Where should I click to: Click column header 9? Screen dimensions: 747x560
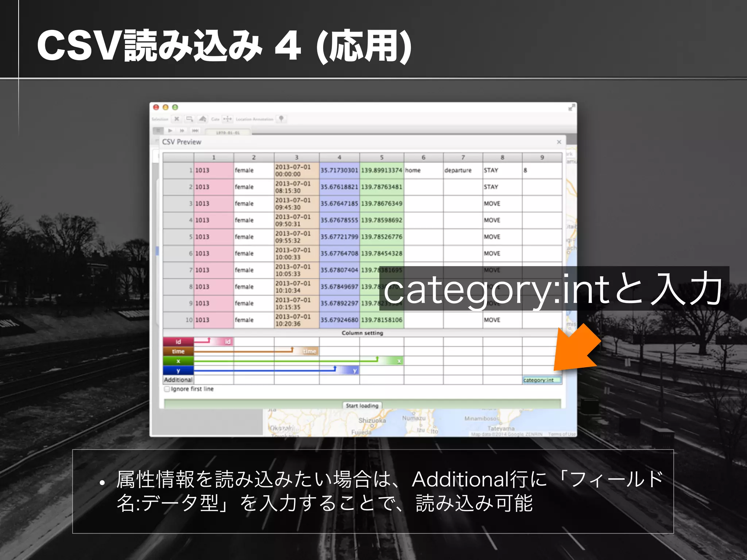542,157
